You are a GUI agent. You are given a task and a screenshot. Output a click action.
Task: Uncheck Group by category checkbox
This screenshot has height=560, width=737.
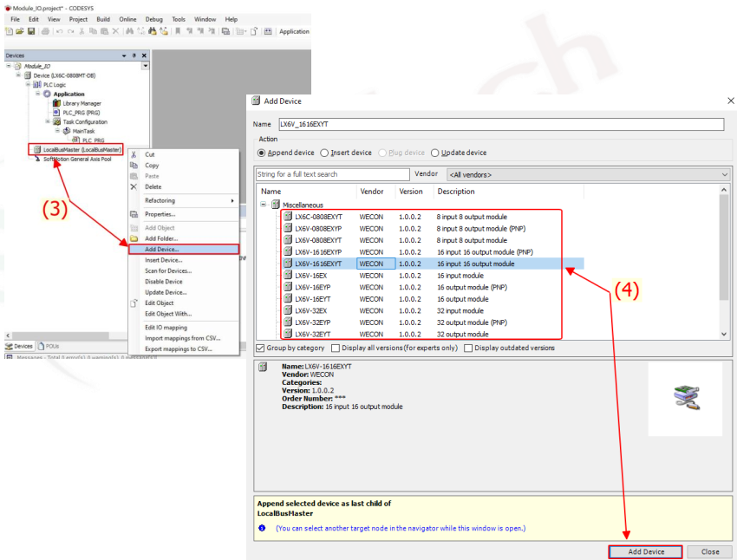coord(261,348)
